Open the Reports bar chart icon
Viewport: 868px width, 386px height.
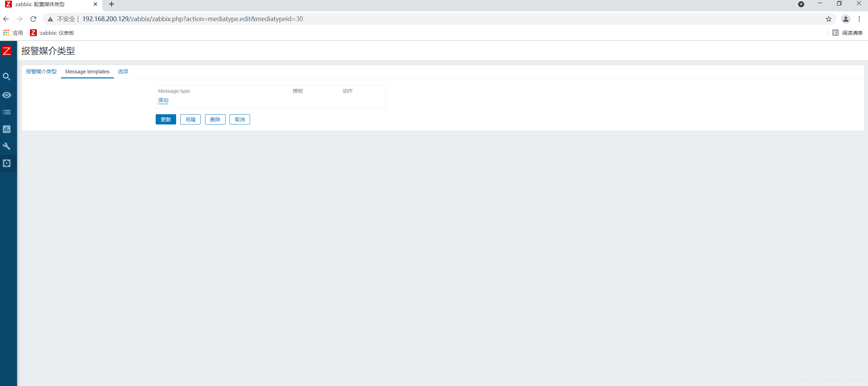click(7, 129)
